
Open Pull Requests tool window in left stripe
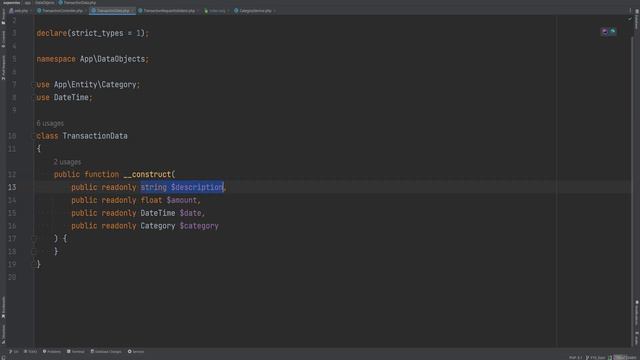pos(3,67)
